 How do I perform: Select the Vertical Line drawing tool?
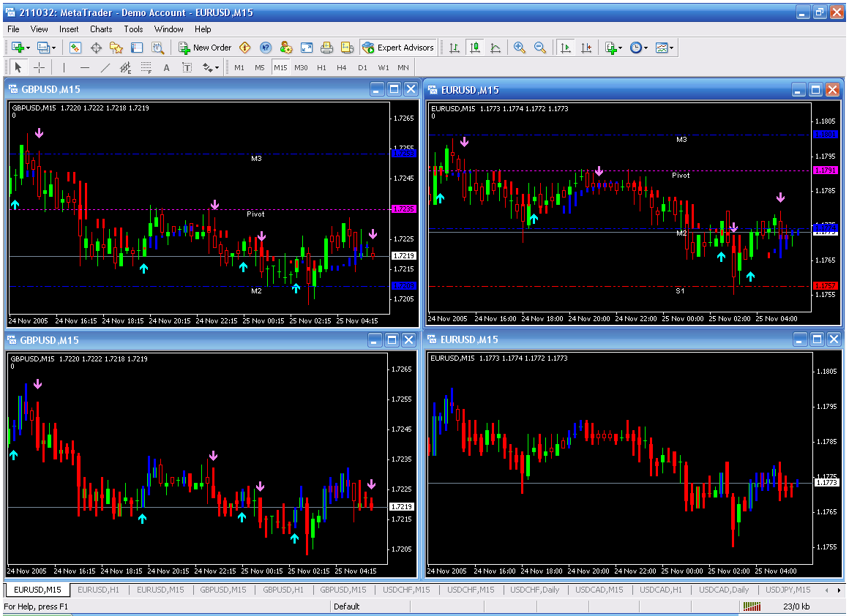click(64, 67)
